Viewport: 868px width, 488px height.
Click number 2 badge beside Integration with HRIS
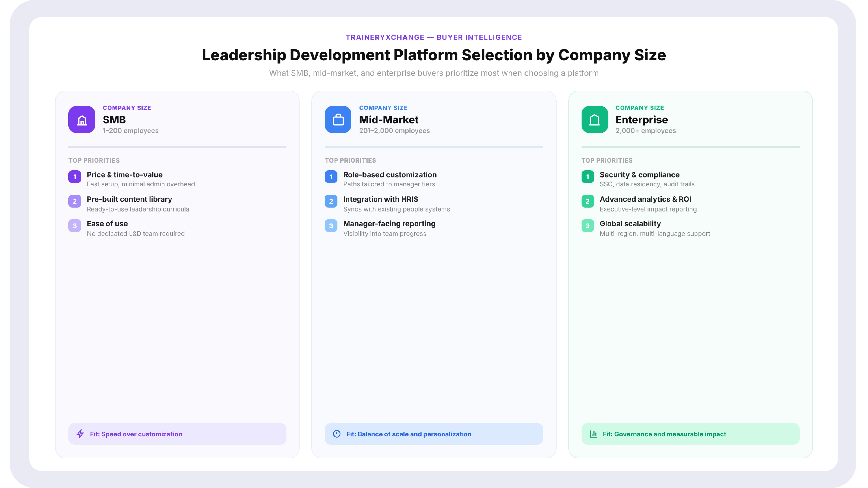[x=331, y=201]
